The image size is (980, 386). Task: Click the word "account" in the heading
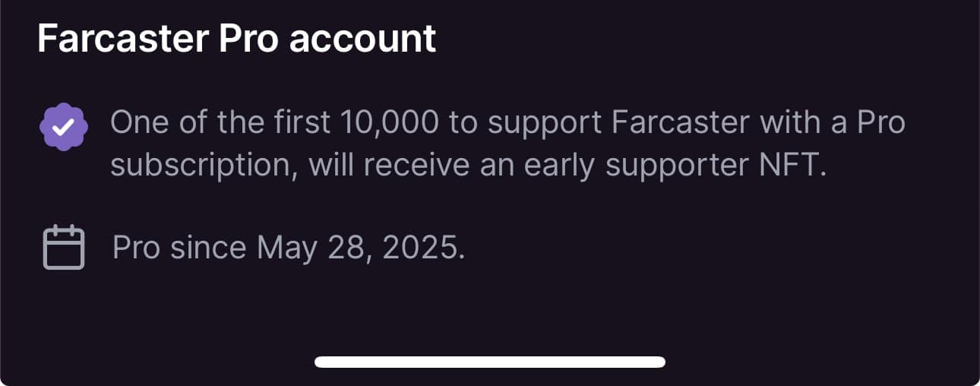pyautogui.click(x=362, y=38)
